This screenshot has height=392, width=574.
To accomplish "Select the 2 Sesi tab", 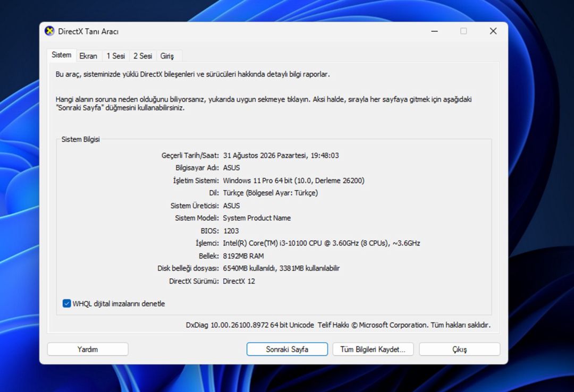I will click(x=143, y=56).
